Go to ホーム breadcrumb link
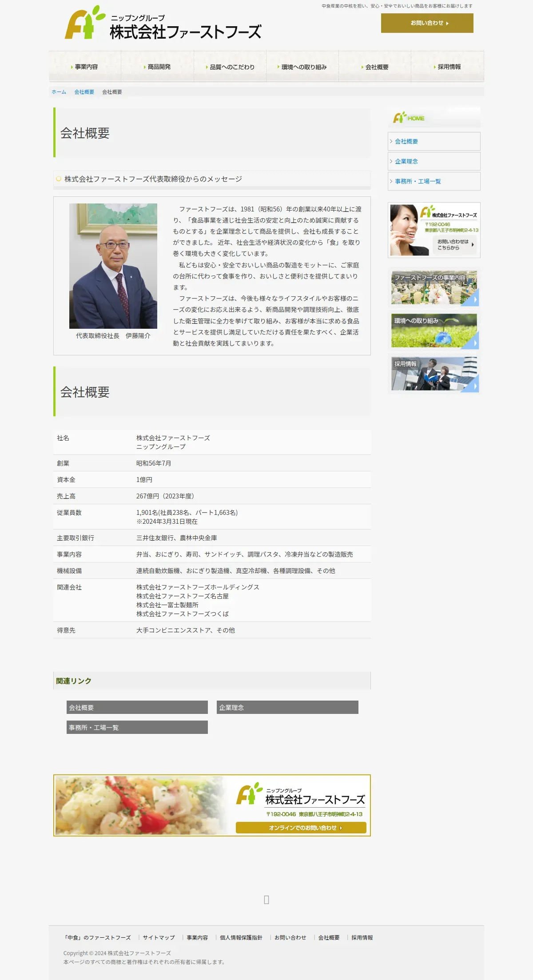 point(59,92)
